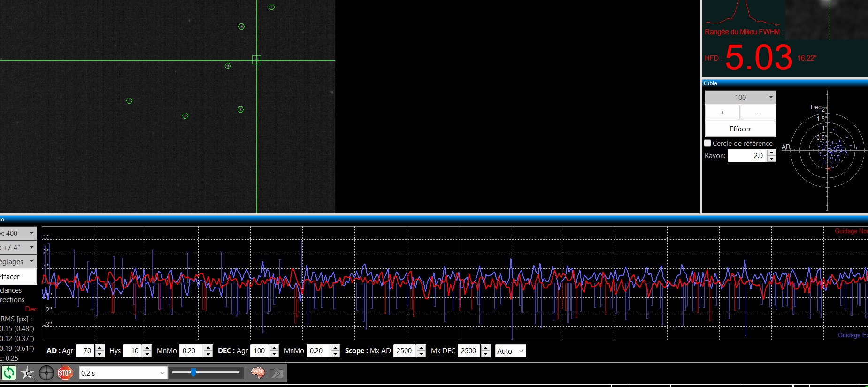Increase AD Agr with the up arrow
The width and height of the screenshot is (868, 387).
point(100,348)
